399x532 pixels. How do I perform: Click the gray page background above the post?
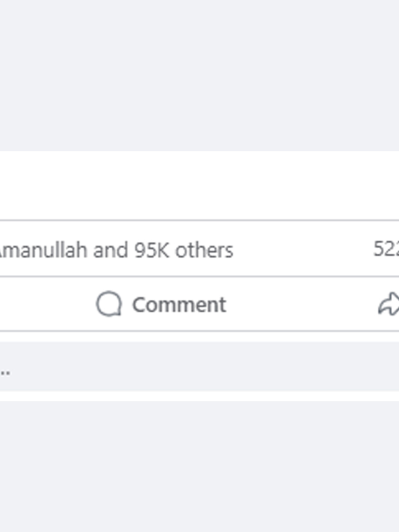pyautogui.click(x=199, y=75)
